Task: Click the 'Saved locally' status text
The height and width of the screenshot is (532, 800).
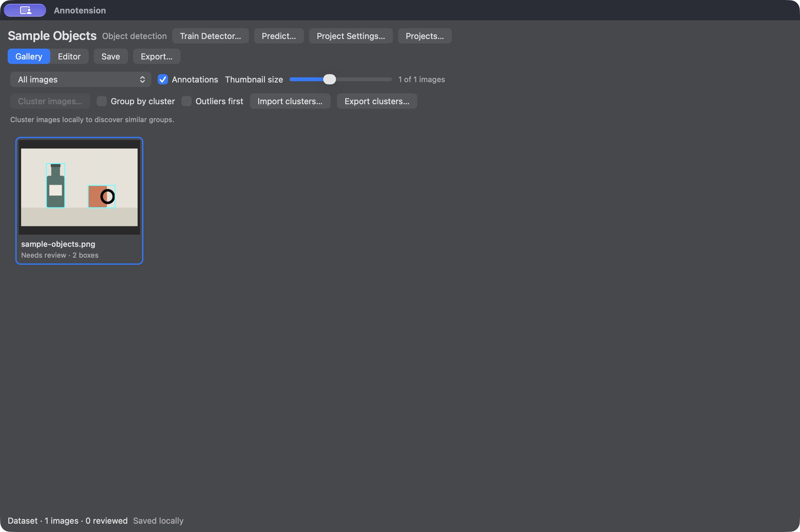Action: click(x=158, y=520)
